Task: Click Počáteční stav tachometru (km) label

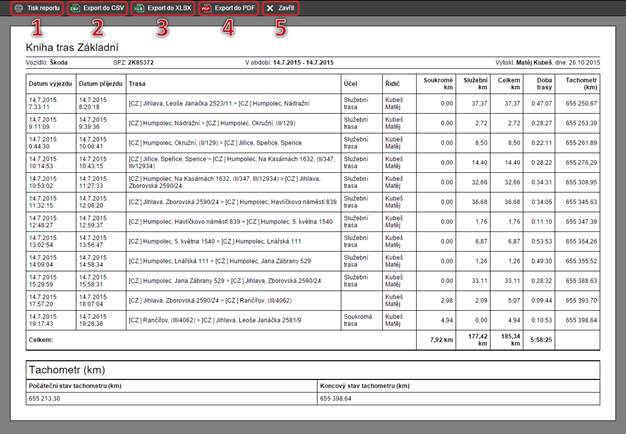Action: tap(75, 386)
